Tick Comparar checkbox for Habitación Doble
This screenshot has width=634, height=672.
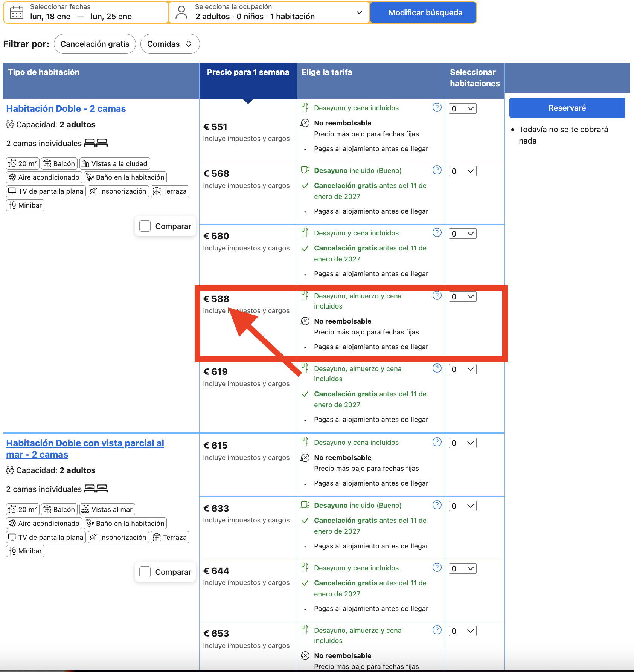coord(145,226)
